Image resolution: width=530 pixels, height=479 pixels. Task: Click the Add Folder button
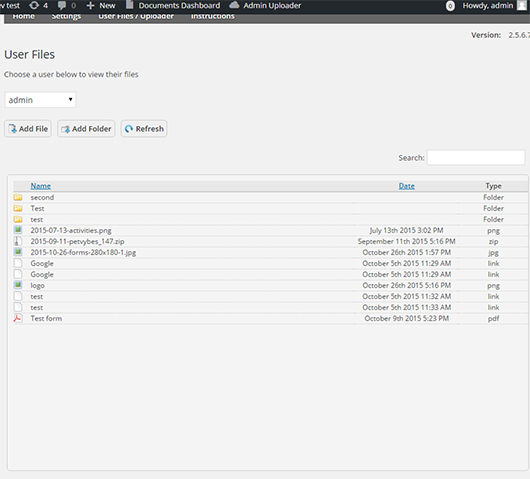pos(86,129)
